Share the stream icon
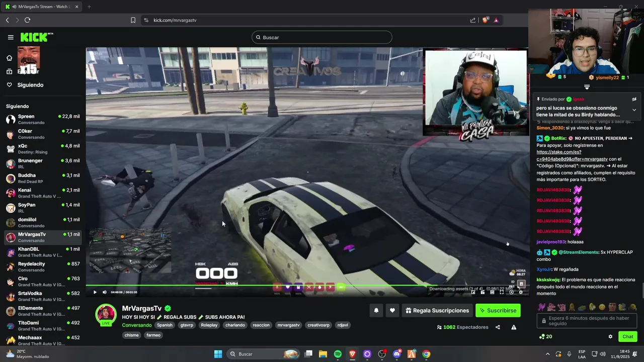Screen dimensions: 644x362 (498, 327)
